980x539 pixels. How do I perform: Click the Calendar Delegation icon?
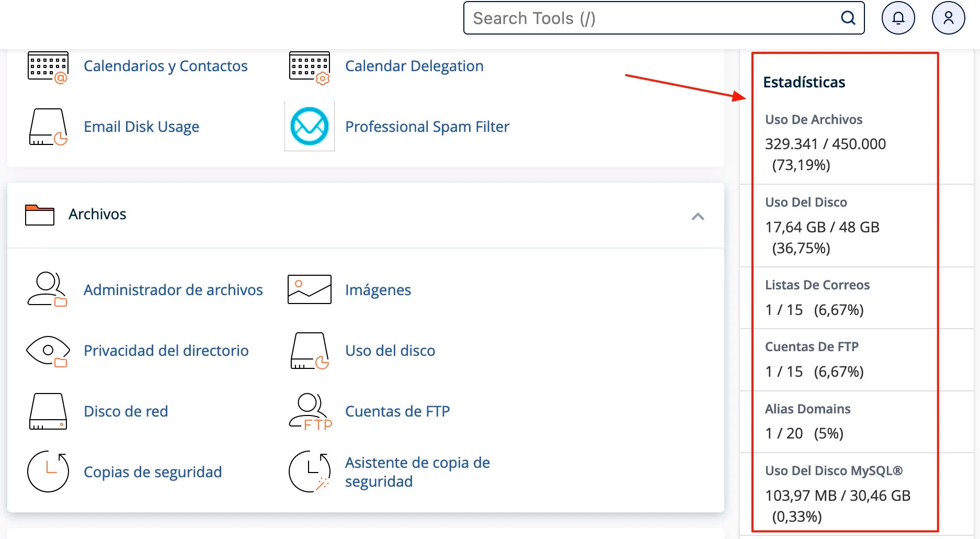tap(309, 67)
